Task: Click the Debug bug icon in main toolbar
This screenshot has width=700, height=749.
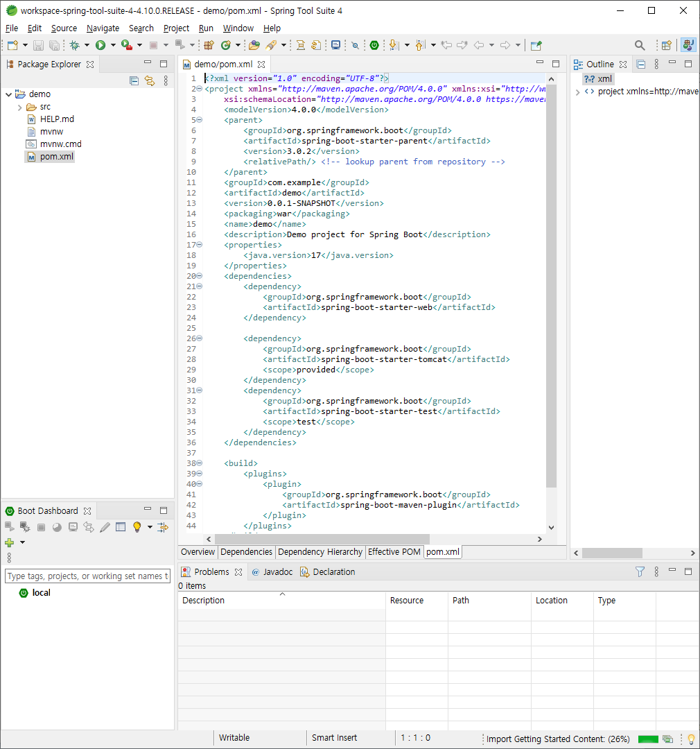Action: coord(74,45)
